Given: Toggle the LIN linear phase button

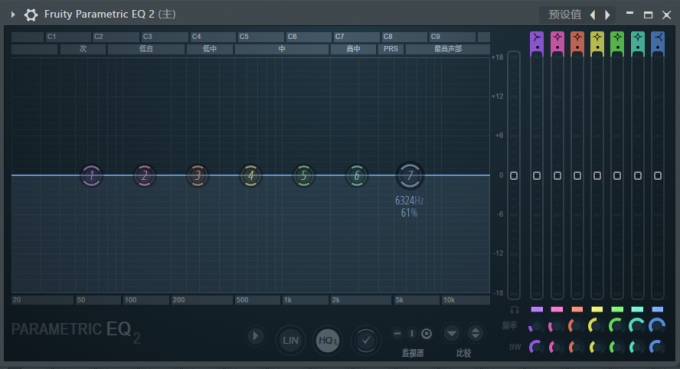Looking at the screenshot, I should click(x=290, y=340).
